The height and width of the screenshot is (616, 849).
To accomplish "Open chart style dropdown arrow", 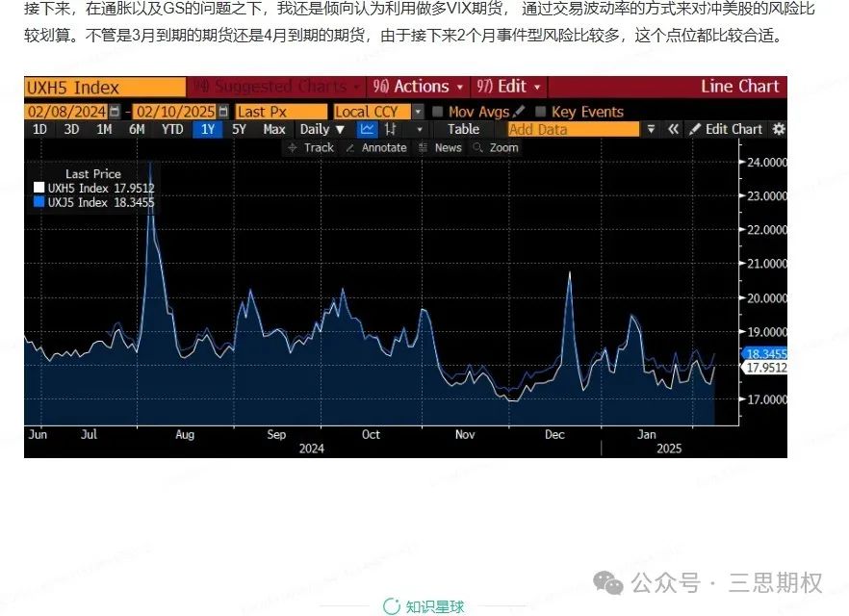I will coord(420,129).
